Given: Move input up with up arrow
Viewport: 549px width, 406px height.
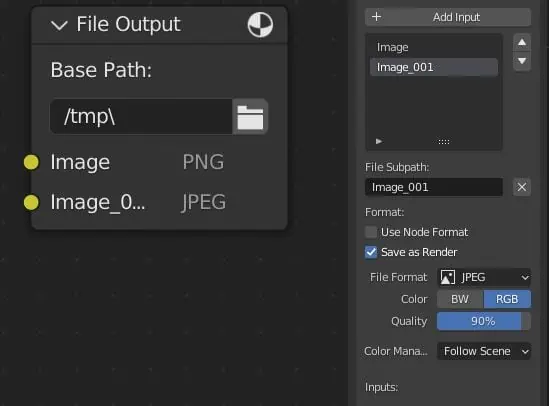Looking at the screenshot, I should pyautogui.click(x=522, y=42).
